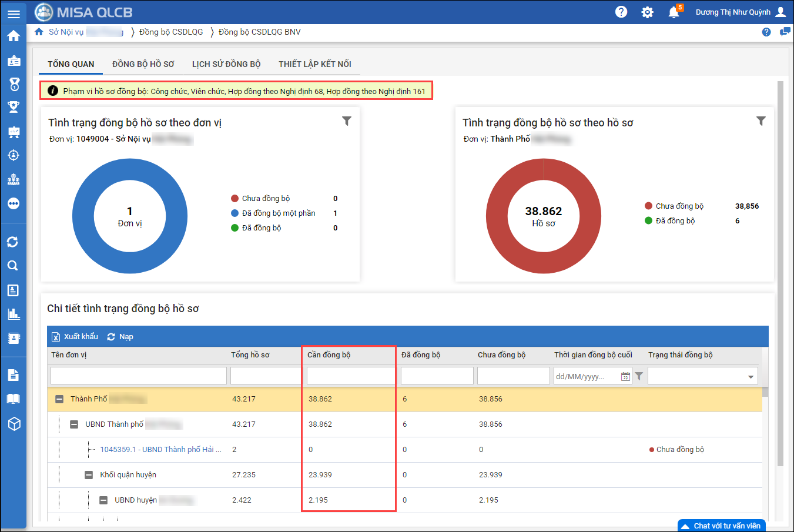Viewport: 794px width, 532px height.
Task: Open the hamburger menu in sidebar
Action: pos(14,14)
